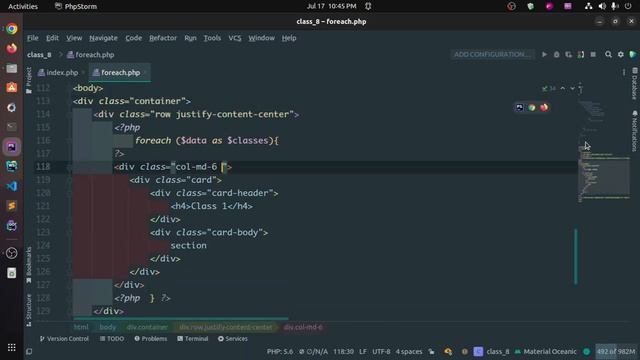Launch Google Chrome from the dock
640x360 pixels.
[x=11, y=29]
